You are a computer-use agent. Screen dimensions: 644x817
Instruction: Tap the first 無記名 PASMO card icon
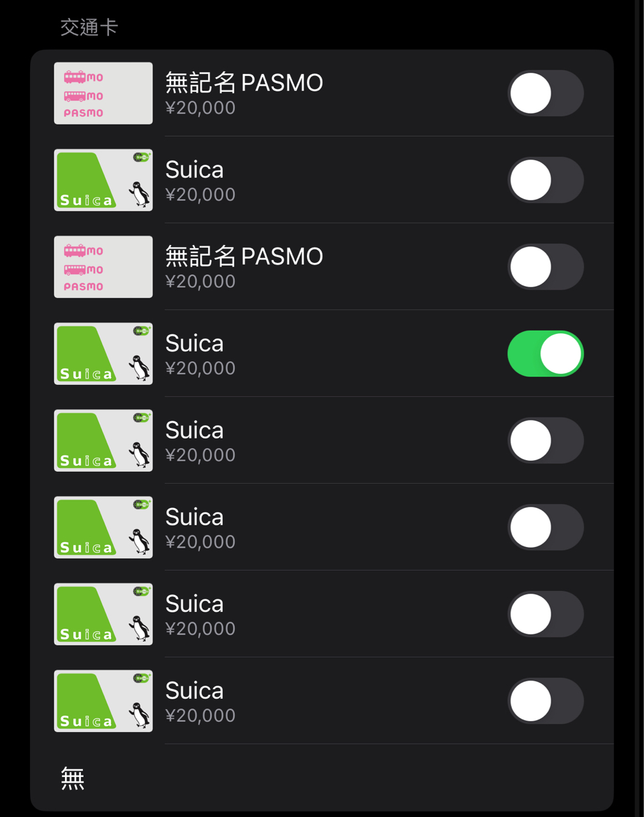click(103, 93)
